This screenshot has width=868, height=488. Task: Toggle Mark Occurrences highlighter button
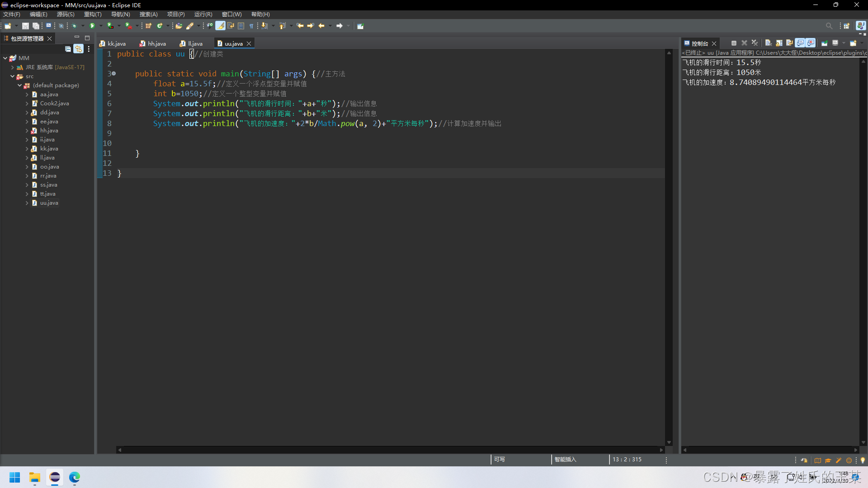(220, 26)
